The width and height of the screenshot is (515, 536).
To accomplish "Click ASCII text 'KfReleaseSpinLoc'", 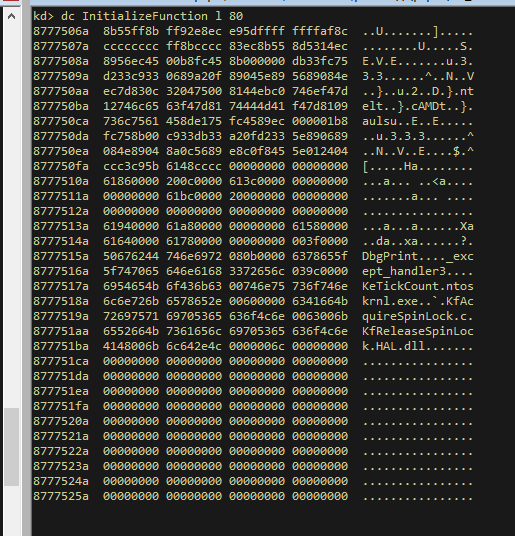I will [x=418, y=332].
